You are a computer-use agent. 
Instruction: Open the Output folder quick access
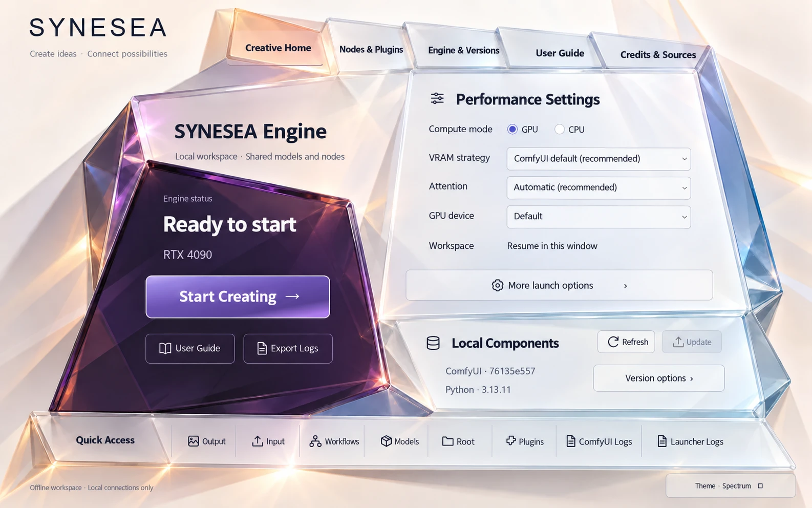tap(206, 441)
